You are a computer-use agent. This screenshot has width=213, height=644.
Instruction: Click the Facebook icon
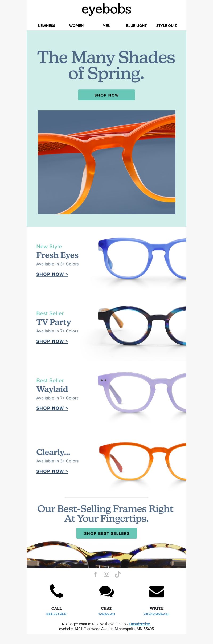coord(95,574)
